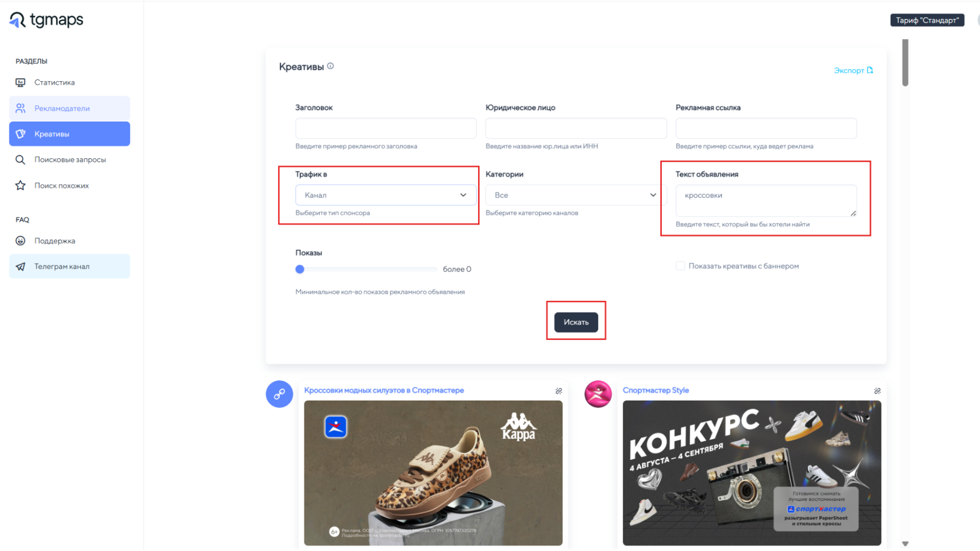Focus the Заголовок input field
This screenshot has width=980, height=551.
[385, 128]
